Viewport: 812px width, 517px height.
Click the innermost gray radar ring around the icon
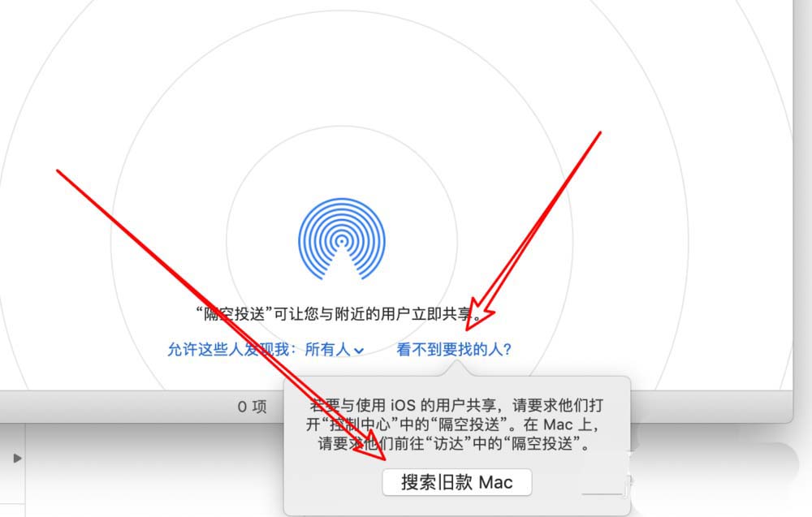click(341, 127)
